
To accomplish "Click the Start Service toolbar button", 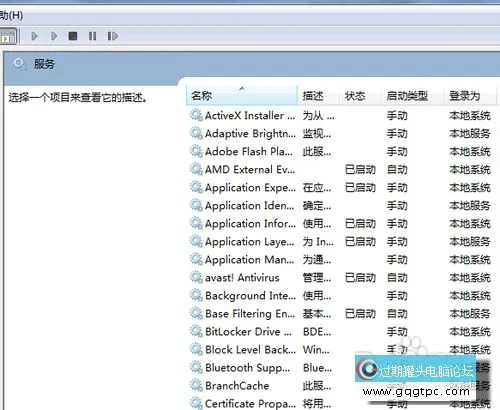I will tap(34, 36).
